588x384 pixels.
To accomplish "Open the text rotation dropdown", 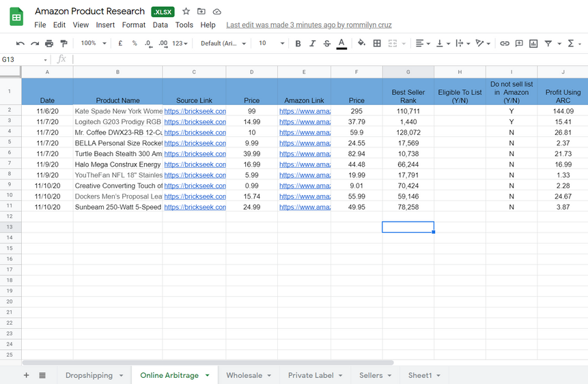I will click(x=483, y=44).
